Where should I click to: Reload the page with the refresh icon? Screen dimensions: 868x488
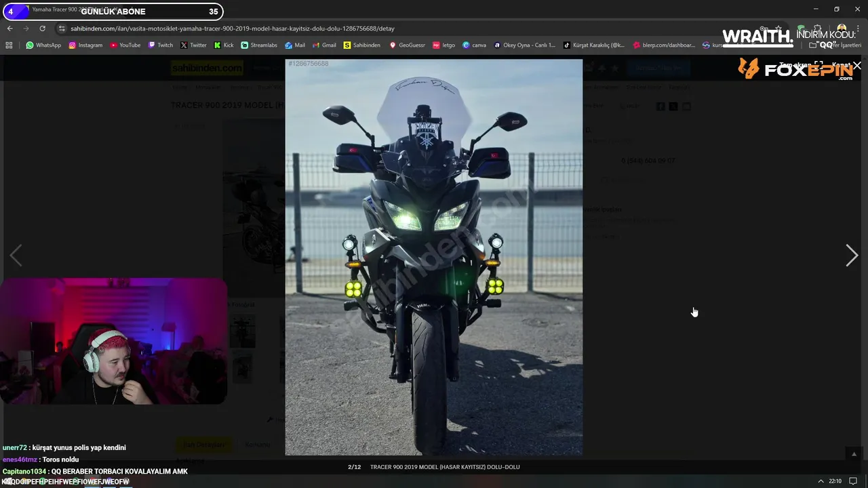(x=42, y=28)
